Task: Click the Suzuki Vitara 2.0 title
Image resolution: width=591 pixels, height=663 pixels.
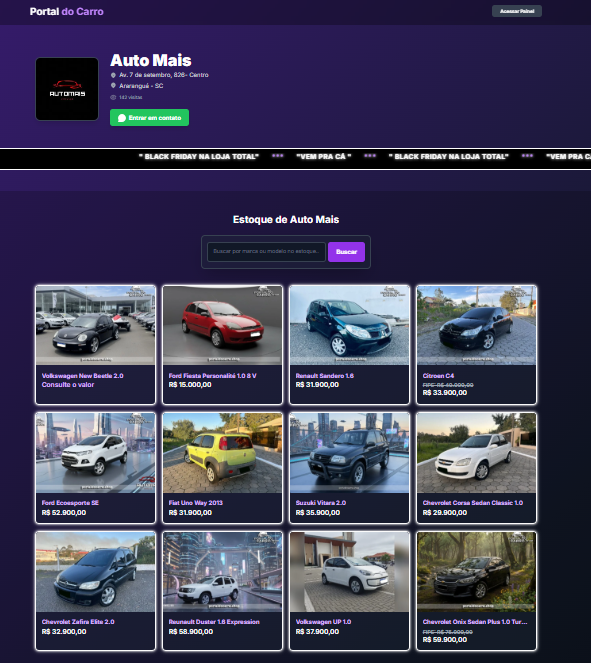Action: (321, 503)
